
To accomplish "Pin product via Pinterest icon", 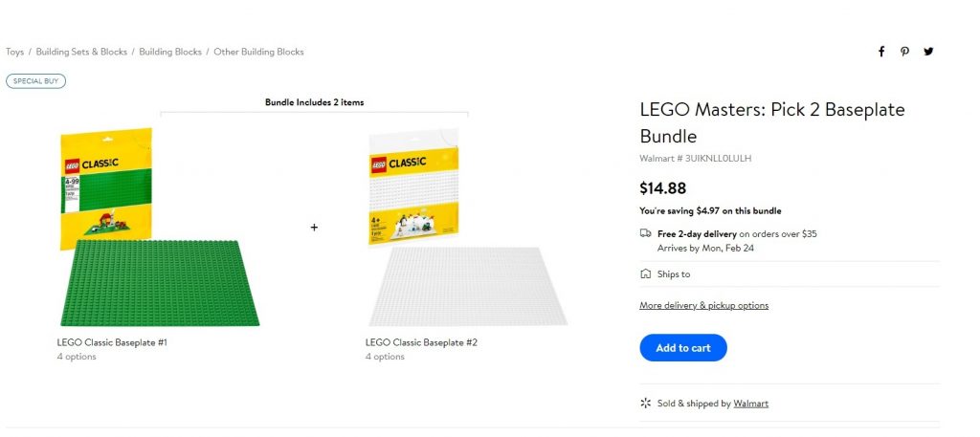I will click(904, 52).
